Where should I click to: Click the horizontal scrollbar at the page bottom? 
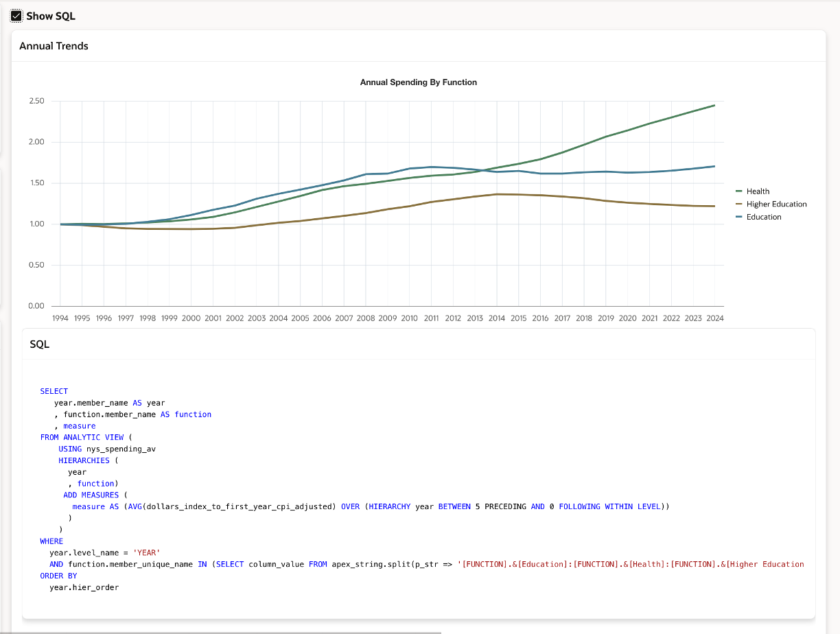(220, 632)
